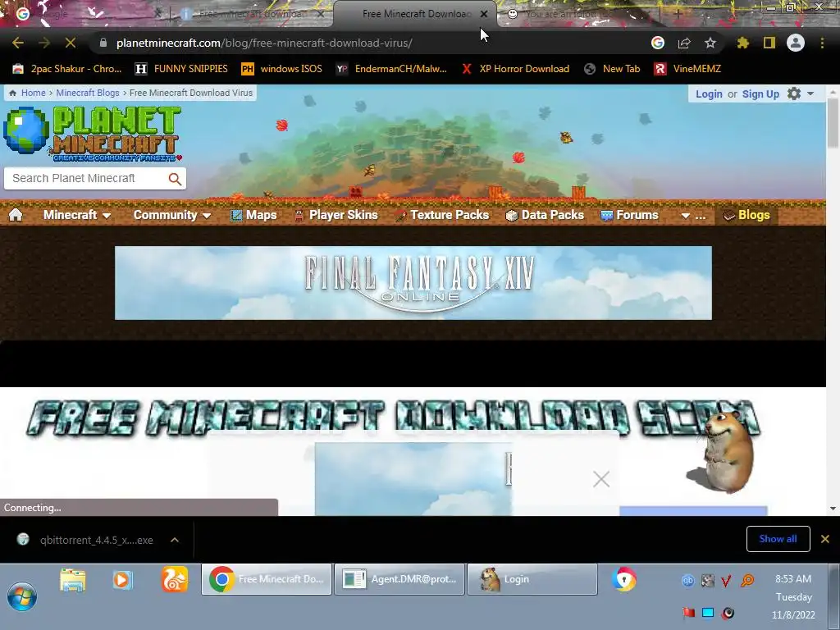Open the EndermanCH/Malw... bookmark
This screenshot has height=630, width=840.
point(391,69)
